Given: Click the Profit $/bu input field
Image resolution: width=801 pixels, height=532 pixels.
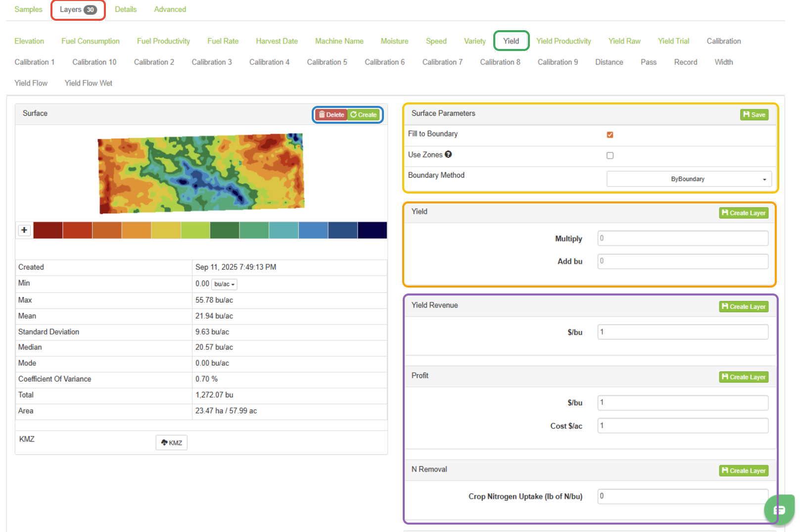Looking at the screenshot, I should pos(683,403).
